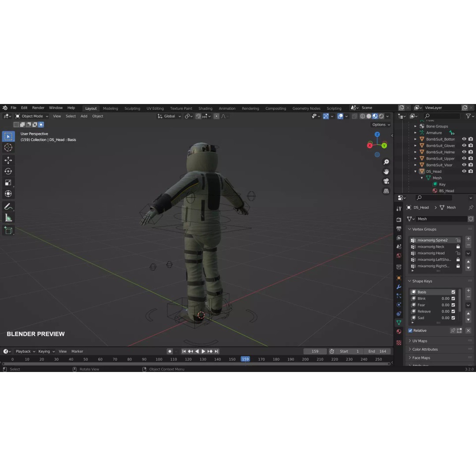476x476 pixels.
Task: Hide BombSuit_Upper with eye icon
Action: pos(464,159)
